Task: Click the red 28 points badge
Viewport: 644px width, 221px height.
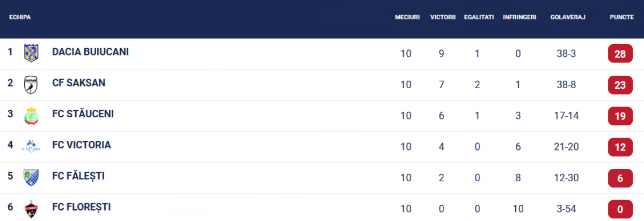Action: click(x=620, y=54)
